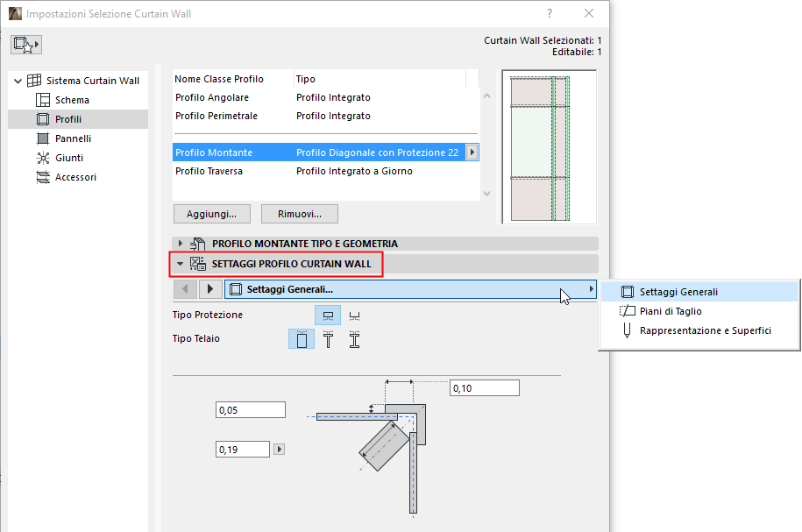Screen dimensions: 802x532
Task: Select the Schema item in the sidebar
Action: pos(74,99)
